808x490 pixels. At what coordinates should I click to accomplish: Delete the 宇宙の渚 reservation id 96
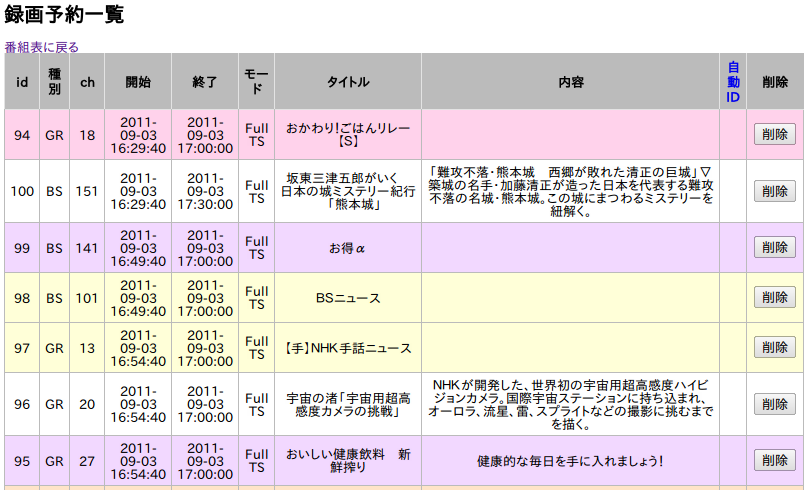[774, 404]
